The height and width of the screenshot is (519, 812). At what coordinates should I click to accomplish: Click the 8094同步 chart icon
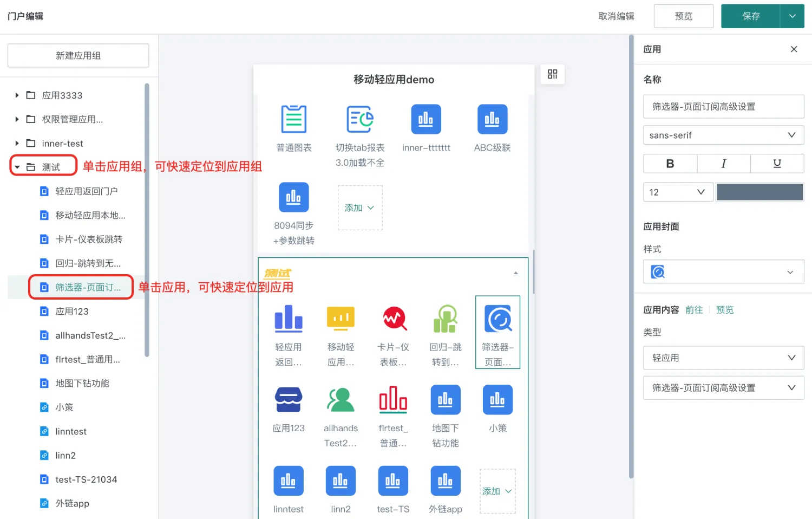point(293,197)
